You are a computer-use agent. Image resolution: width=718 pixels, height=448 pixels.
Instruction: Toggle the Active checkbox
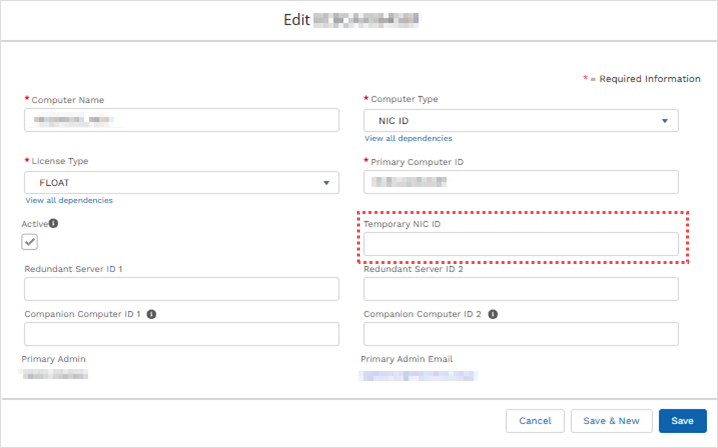[x=31, y=242]
